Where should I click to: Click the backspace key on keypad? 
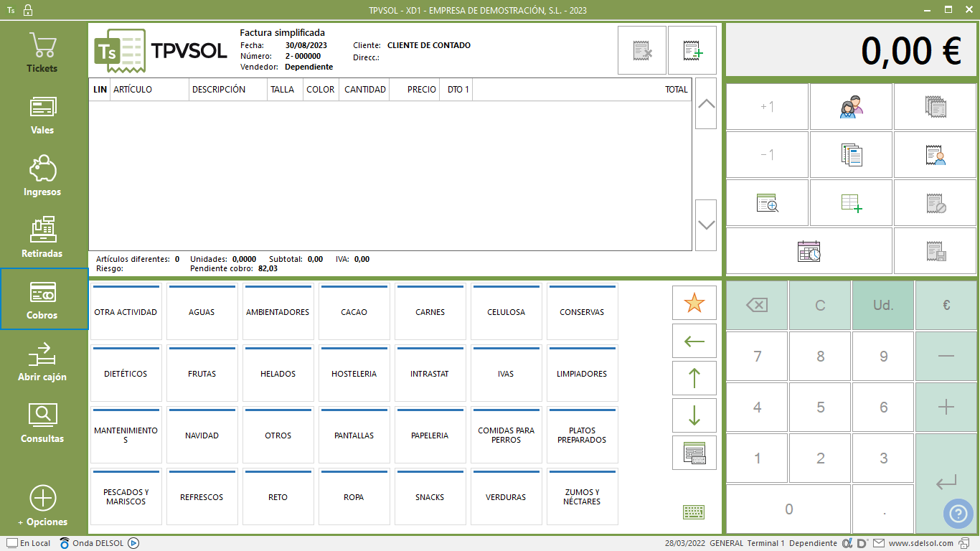tap(757, 305)
